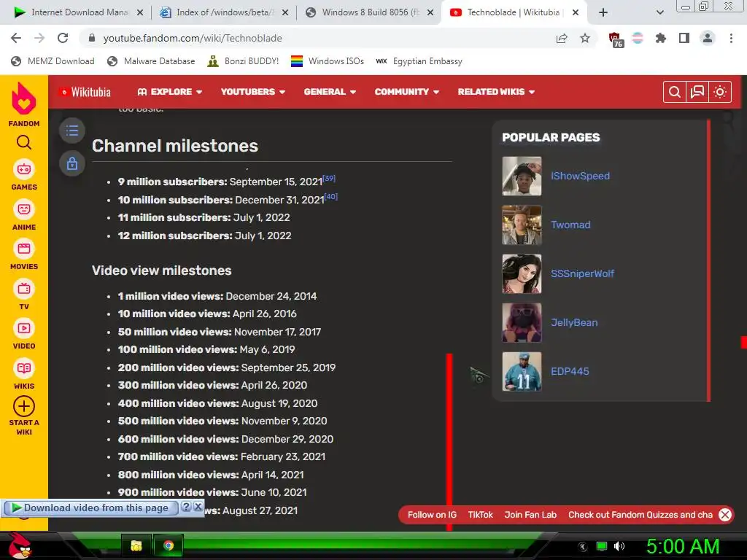Click the volume speaker tray icon
747x560 pixels.
(619, 546)
